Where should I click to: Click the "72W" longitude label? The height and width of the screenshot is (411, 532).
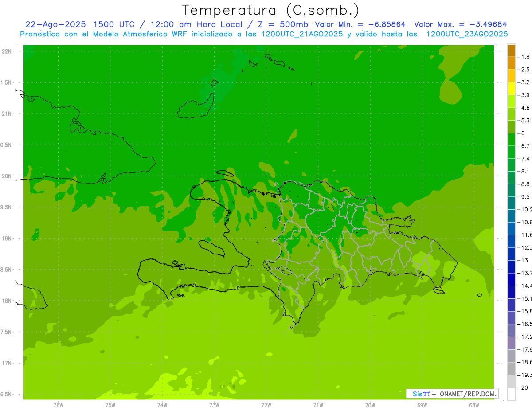pos(266,405)
